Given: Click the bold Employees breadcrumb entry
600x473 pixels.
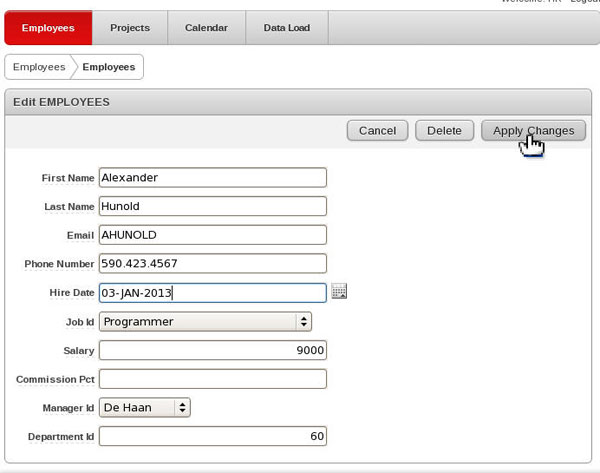Looking at the screenshot, I should tap(109, 67).
